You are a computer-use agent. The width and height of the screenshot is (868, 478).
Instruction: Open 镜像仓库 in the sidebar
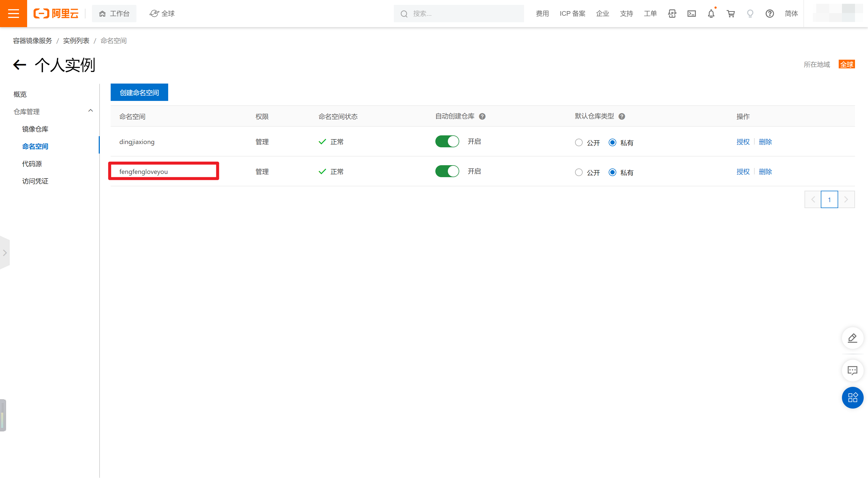35,129
